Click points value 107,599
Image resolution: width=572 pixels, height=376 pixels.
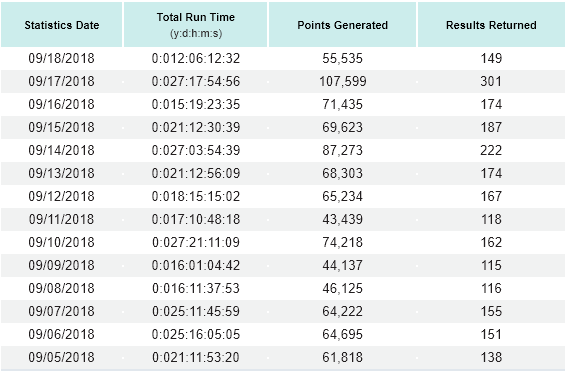pos(343,81)
